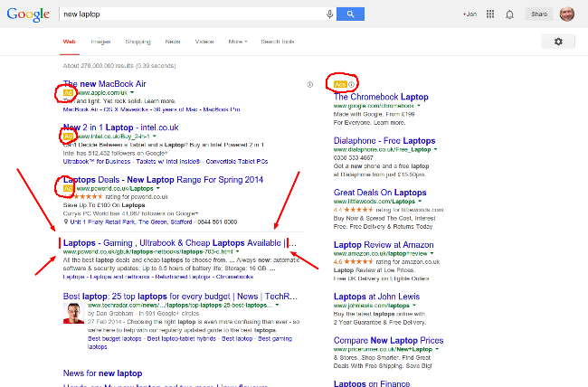Image resolution: width=588 pixels, height=387 pixels.
Task: Click the Share button
Action: pos(539,14)
